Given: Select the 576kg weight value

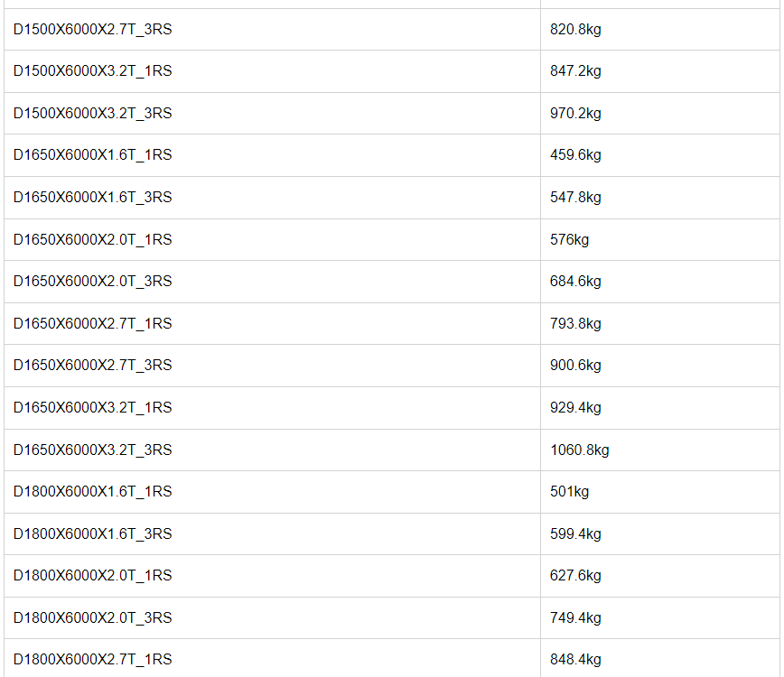Looking at the screenshot, I should pos(569,239).
